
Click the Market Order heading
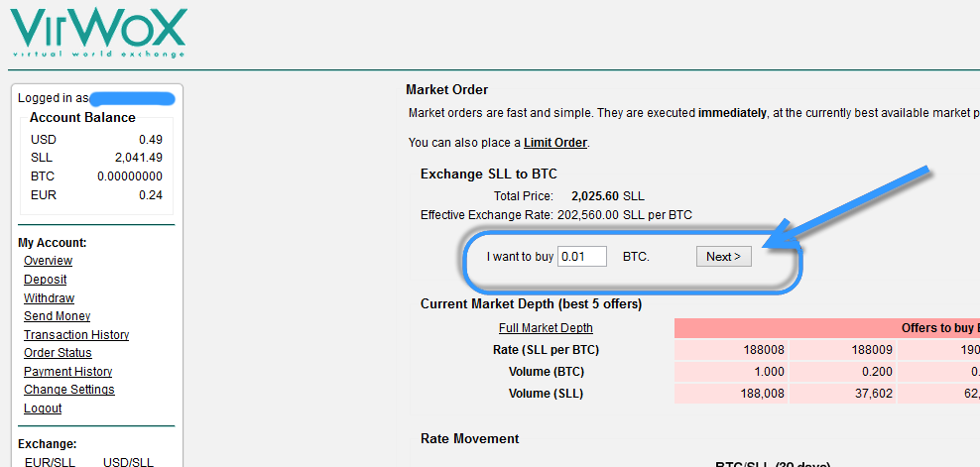click(447, 90)
